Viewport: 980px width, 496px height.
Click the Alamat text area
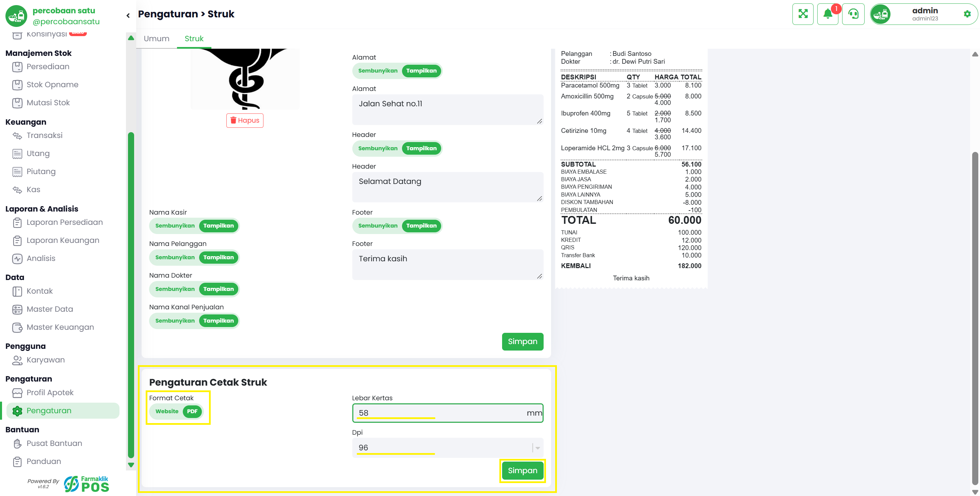pos(447,110)
